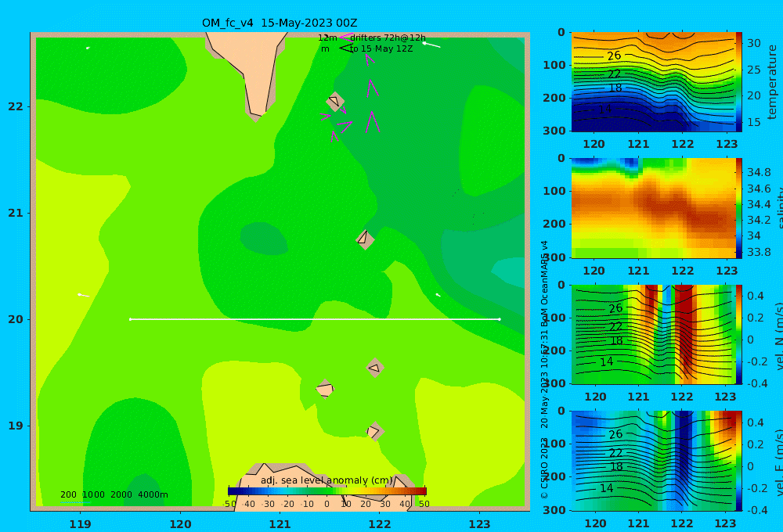Click the 'vel. N (m/s)' axis label
Viewport: 783px width, 532px height.
[778, 336]
